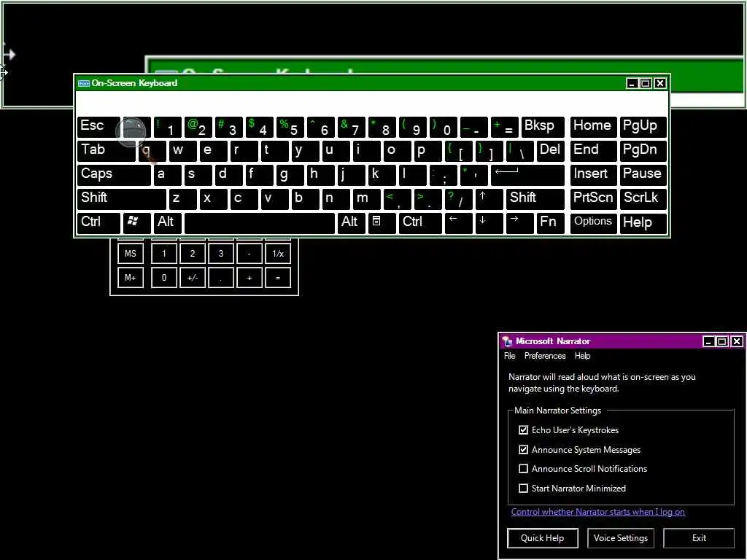This screenshot has height=560, width=747.
Task: Open Narrator Preferences menu
Action: click(544, 356)
